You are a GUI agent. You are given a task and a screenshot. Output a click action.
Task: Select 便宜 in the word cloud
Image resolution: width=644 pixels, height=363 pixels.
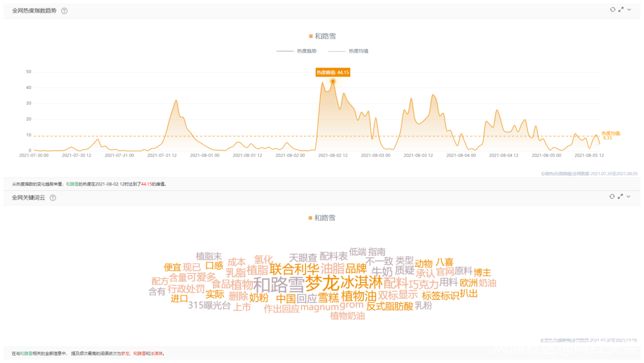pos(173,267)
